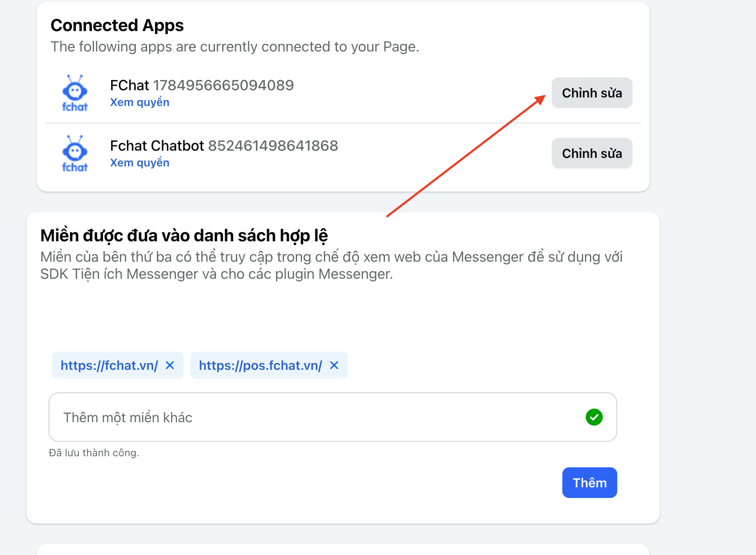Image resolution: width=756 pixels, height=555 pixels.
Task: Click the whitelisted domains description paragraph
Action: [331, 266]
